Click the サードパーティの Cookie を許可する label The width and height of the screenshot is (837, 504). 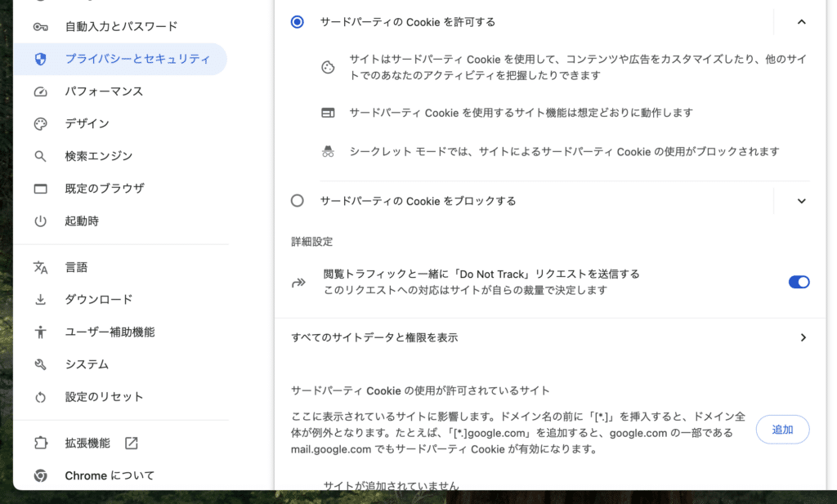pyautogui.click(x=408, y=22)
